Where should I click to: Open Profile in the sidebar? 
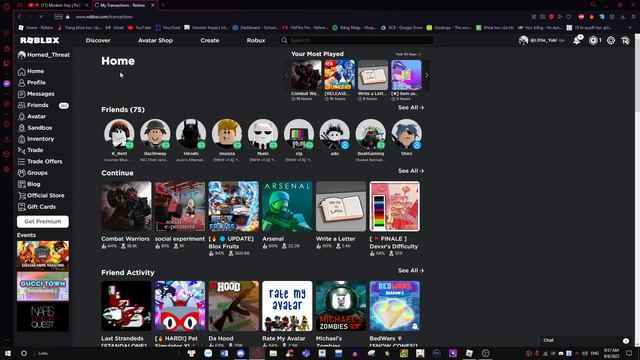point(32,82)
